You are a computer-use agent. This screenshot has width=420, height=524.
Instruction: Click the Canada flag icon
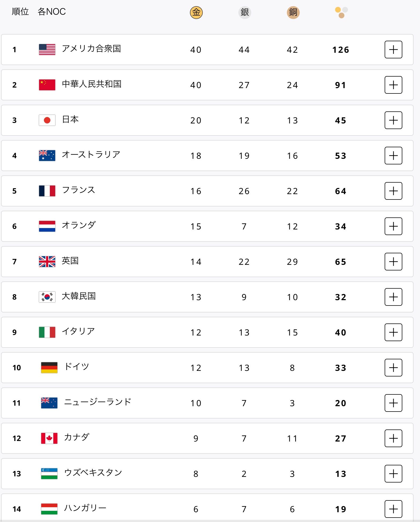pos(49,438)
